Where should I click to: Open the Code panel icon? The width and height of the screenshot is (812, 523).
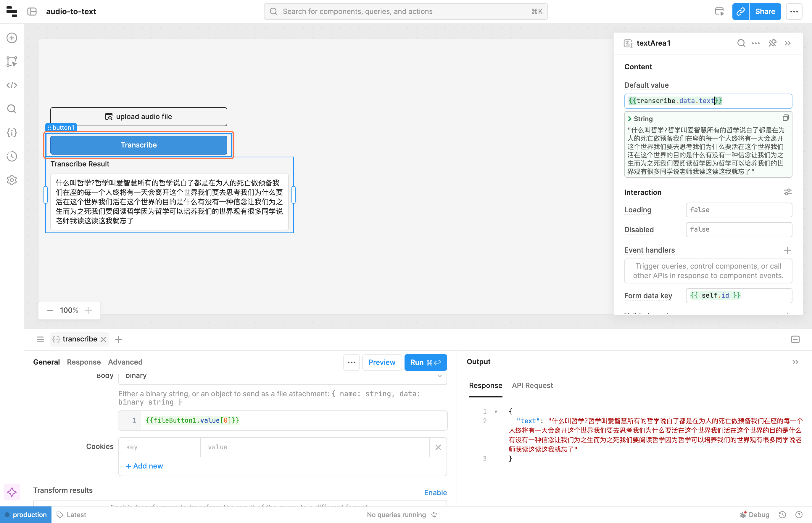[x=12, y=85]
